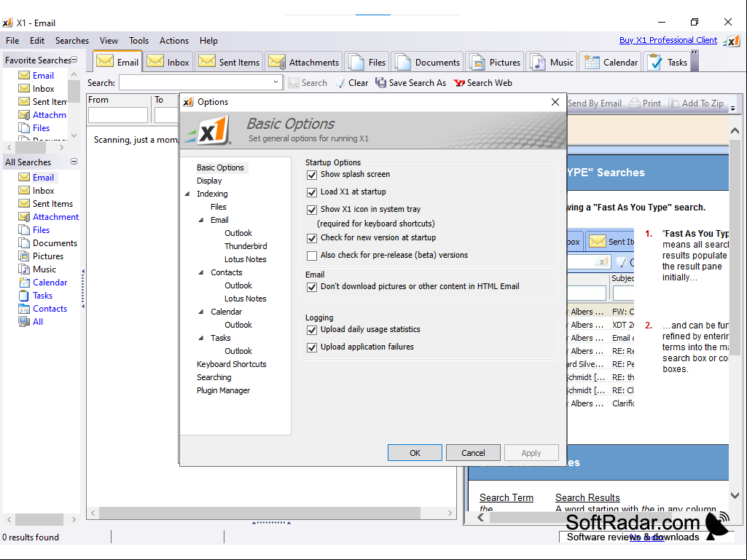
Task: Click the Search magnifier toolbar button
Action: pyautogui.click(x=308, y=83)
